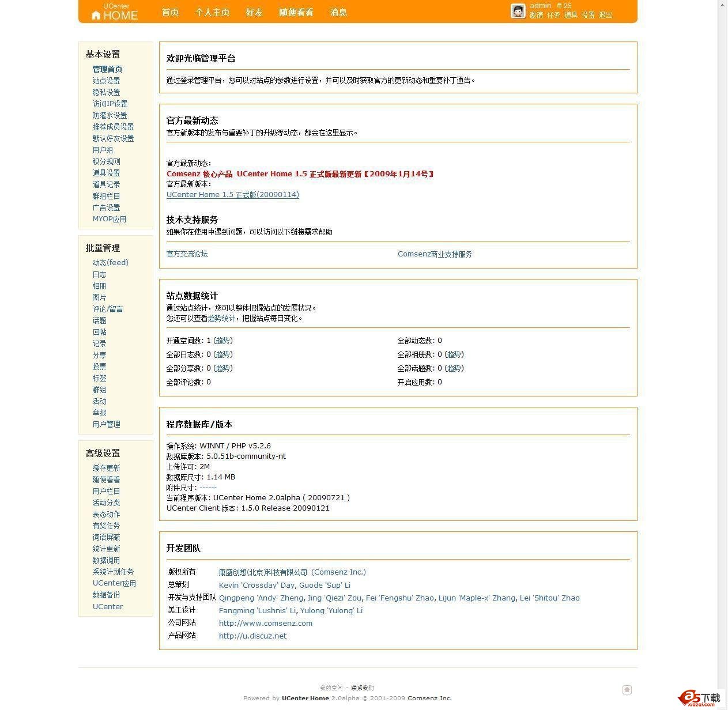Open 康盛创想(北京)科技有限公司 copyright link
728x710 pixels.
(292, 572)
